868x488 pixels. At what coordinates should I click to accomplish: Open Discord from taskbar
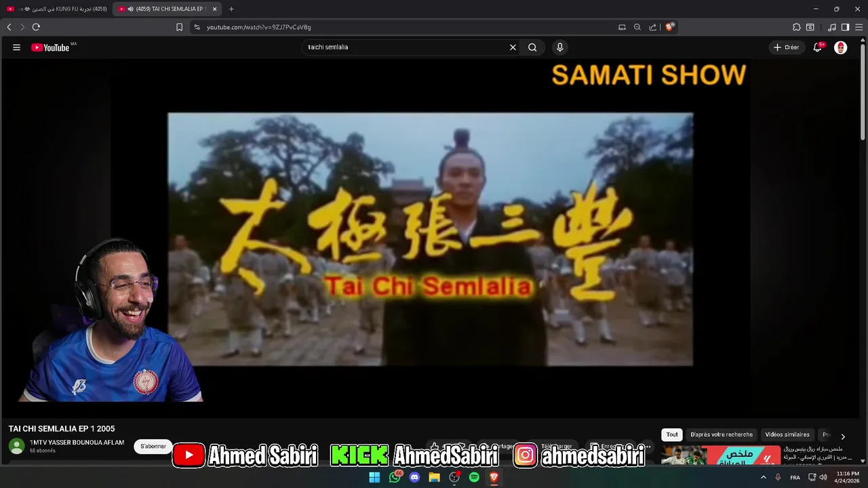coord(414,477)
